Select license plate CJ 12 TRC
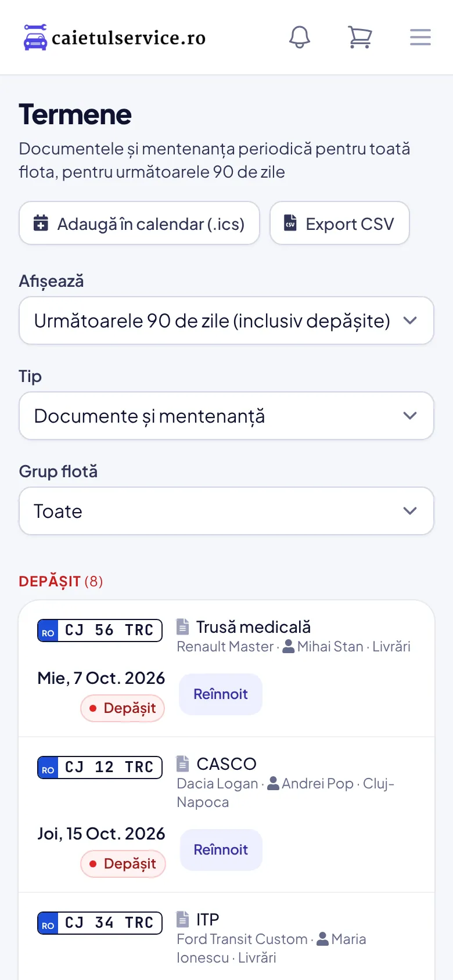Image resolution: width=453 pixels, height=980 pixels. 100,768
